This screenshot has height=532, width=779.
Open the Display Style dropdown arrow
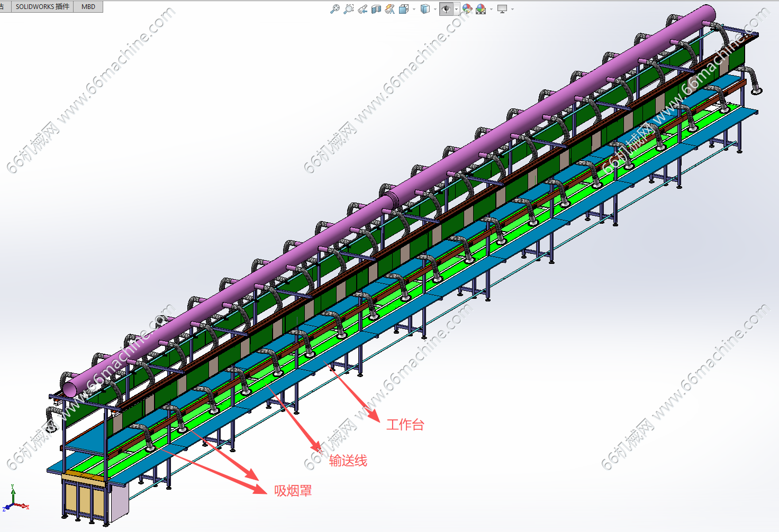coord(435,9)
